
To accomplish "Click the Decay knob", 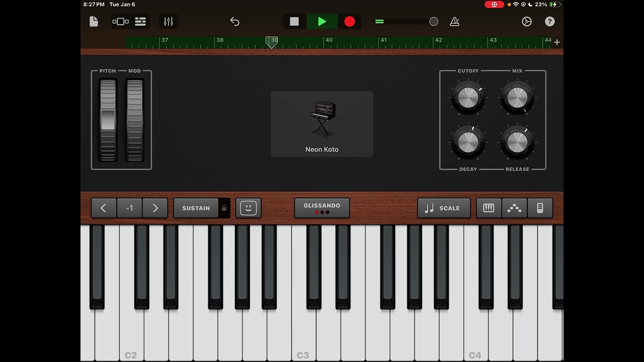I will pyautogui.click(x=468, y=142).
